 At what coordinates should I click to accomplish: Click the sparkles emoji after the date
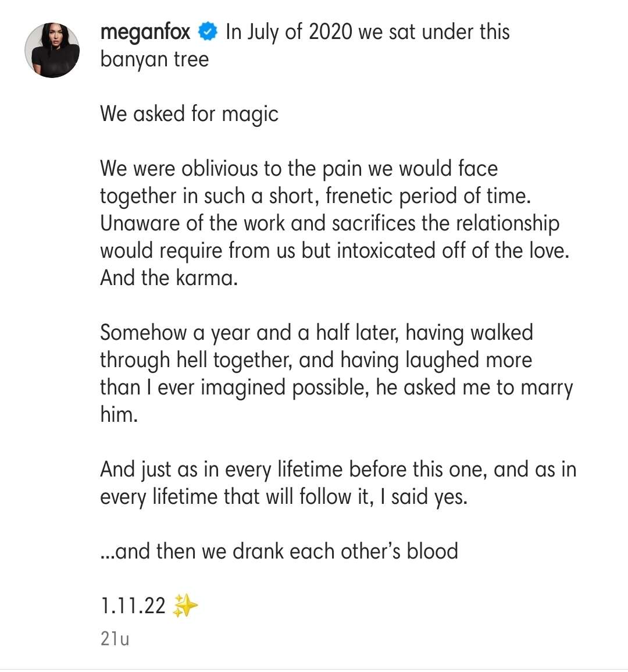[185, 606]
